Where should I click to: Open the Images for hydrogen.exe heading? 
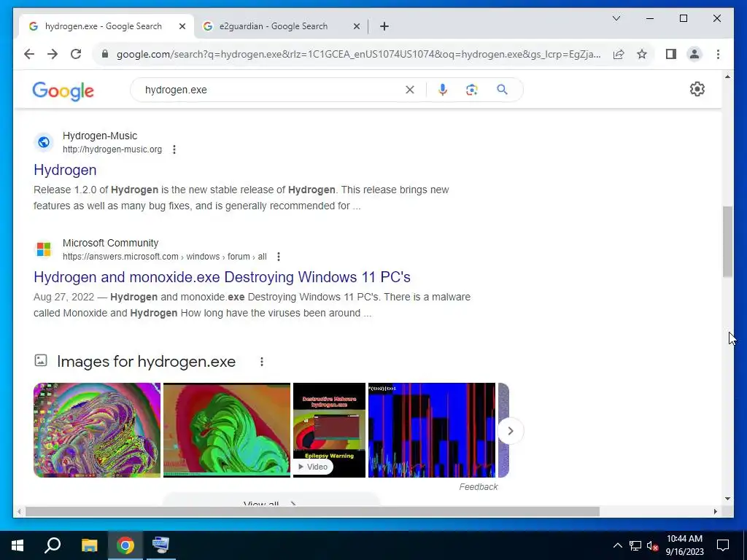click(146, 362)
